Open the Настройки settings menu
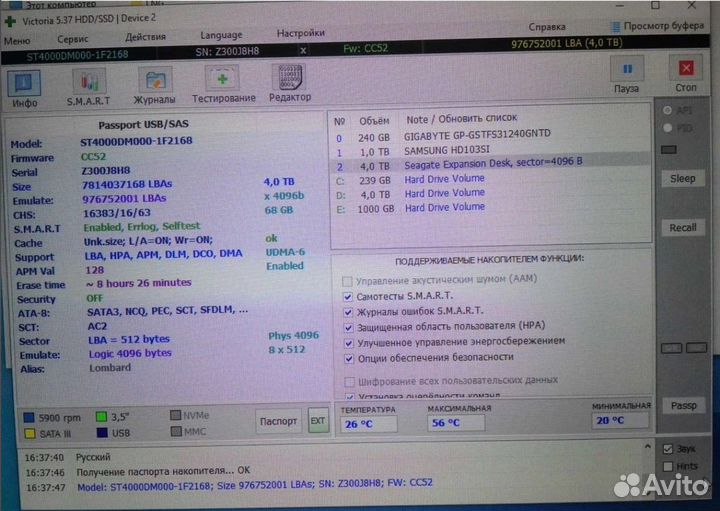720x511 pixels. pos(300,33)
